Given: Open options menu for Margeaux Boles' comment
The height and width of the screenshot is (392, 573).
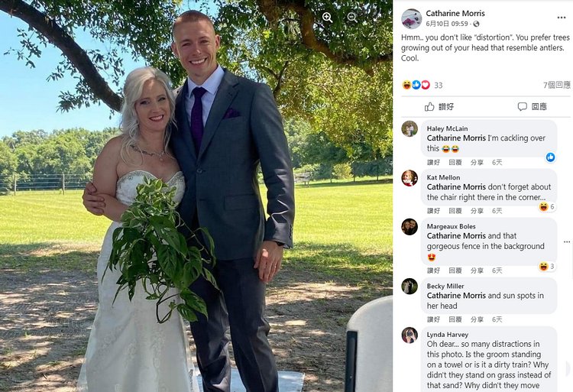Looking at the screenshot, I should point(566,242).
